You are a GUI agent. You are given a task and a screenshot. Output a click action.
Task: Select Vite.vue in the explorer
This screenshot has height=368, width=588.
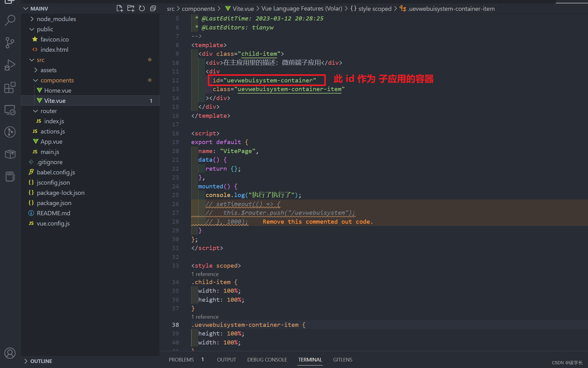click(90, 101)
